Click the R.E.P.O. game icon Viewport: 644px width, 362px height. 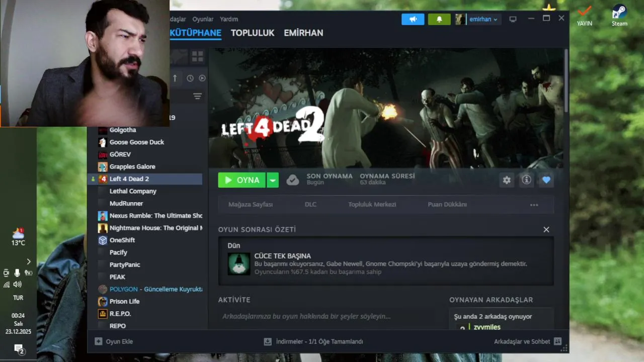(103, 313)
